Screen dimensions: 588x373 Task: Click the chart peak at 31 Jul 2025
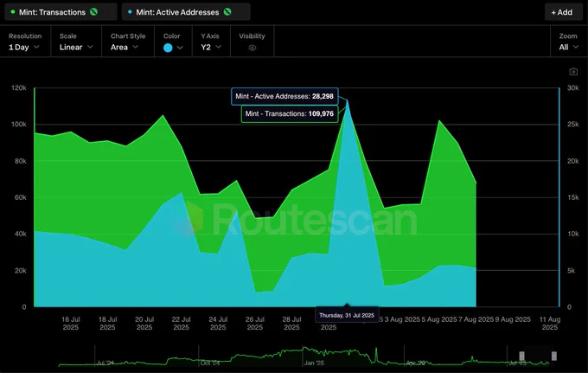(348, 101)
